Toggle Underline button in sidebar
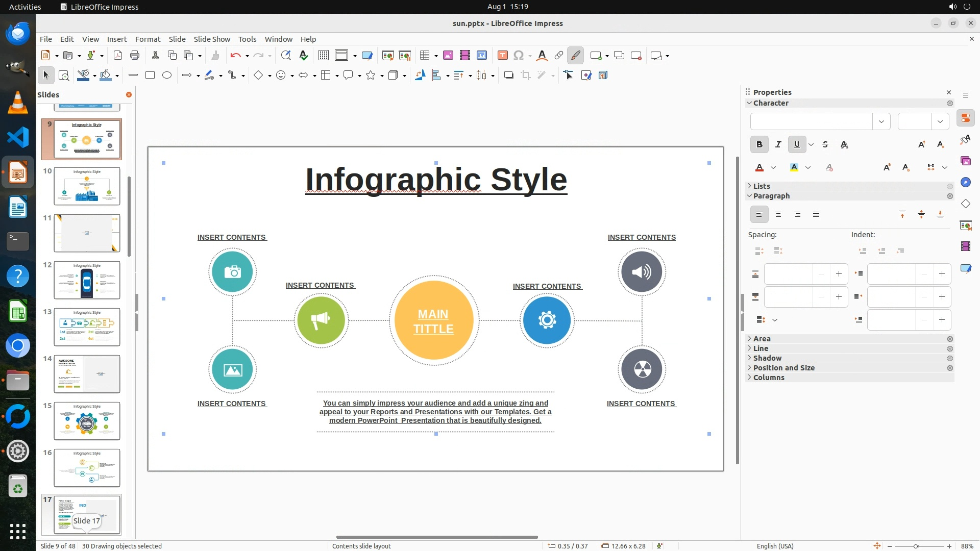The width and height of the screenshot is (980, 551). click(797, 145)
